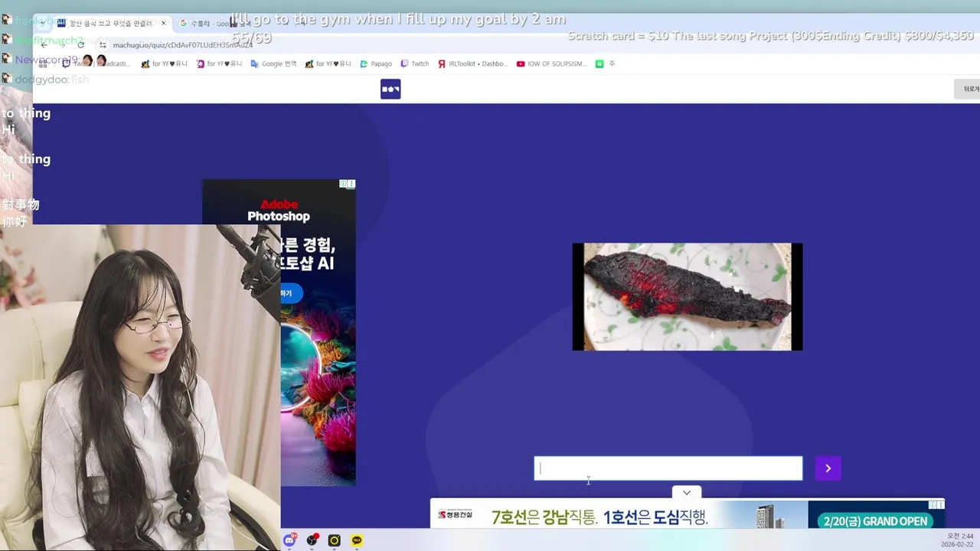Collapse the bottom ad with chevron tab
The height and width of the screenshot is (551, 980).
687,493
